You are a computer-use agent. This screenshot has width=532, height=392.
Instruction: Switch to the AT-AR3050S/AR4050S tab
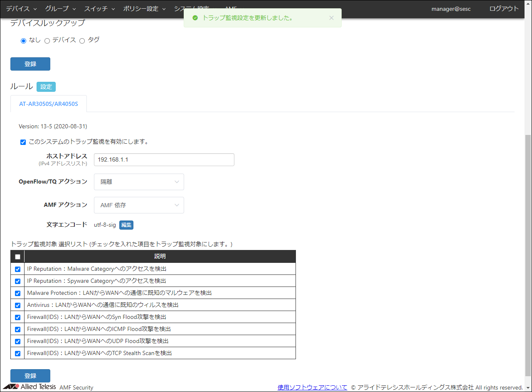[49, 104]
